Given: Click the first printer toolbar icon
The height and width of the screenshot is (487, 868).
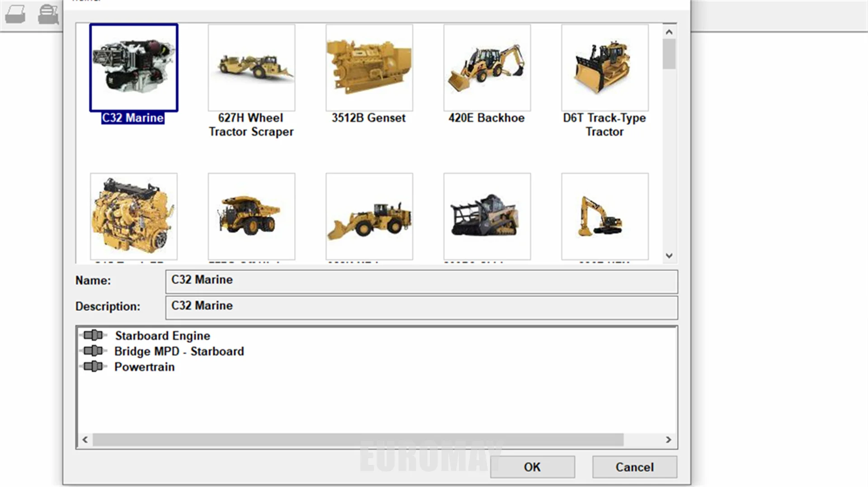Looking at the screenshot, I should coord(15,15).
